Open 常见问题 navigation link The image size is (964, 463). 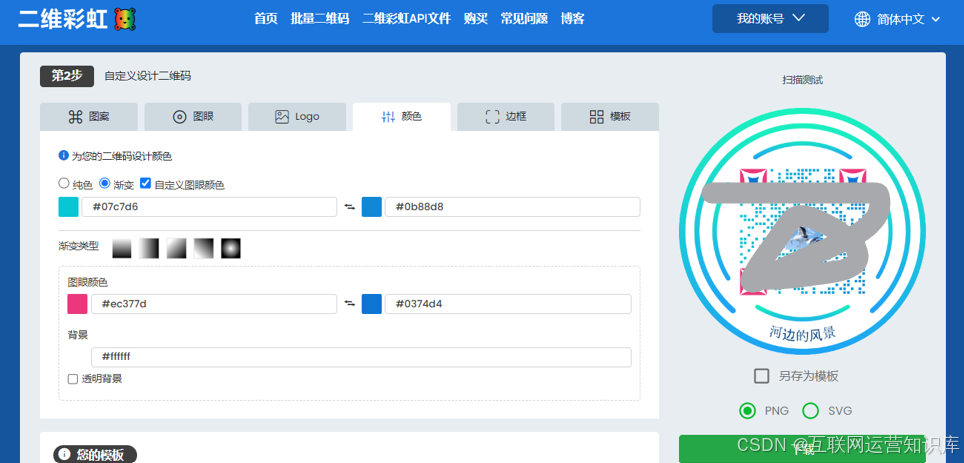[524, 19]
